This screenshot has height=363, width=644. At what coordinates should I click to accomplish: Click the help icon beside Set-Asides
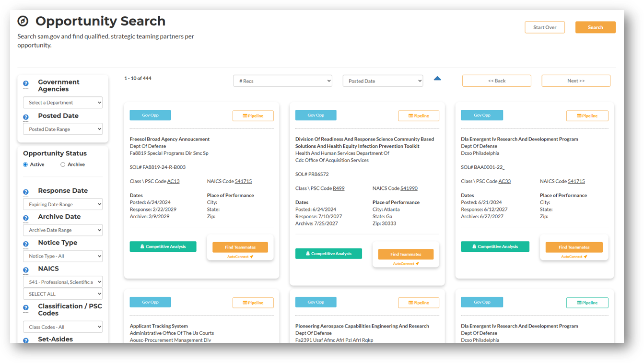click(x=25, y=340)
